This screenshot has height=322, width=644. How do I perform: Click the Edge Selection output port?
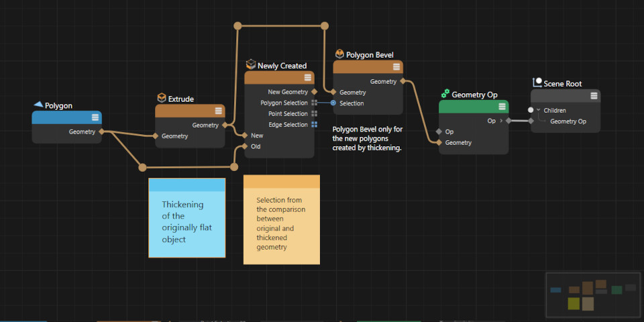click(314, 124)
